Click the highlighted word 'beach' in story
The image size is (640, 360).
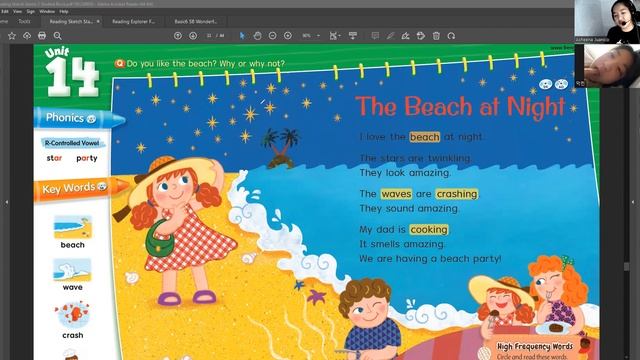click(424, 137)
